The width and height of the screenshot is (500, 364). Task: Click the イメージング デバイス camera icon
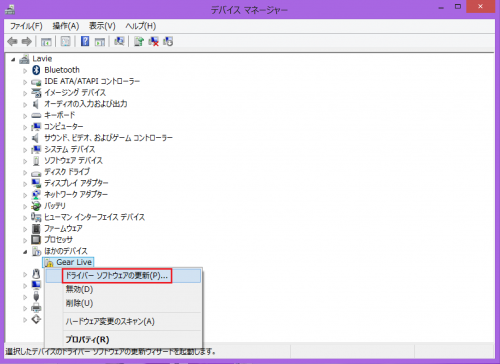point(36,93)
